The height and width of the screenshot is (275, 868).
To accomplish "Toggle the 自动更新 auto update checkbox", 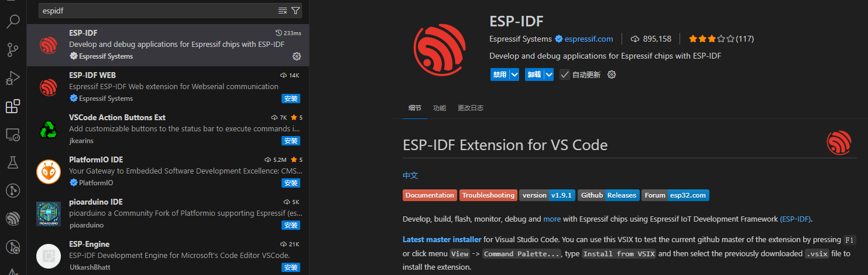I will click(x=564, y=74).
